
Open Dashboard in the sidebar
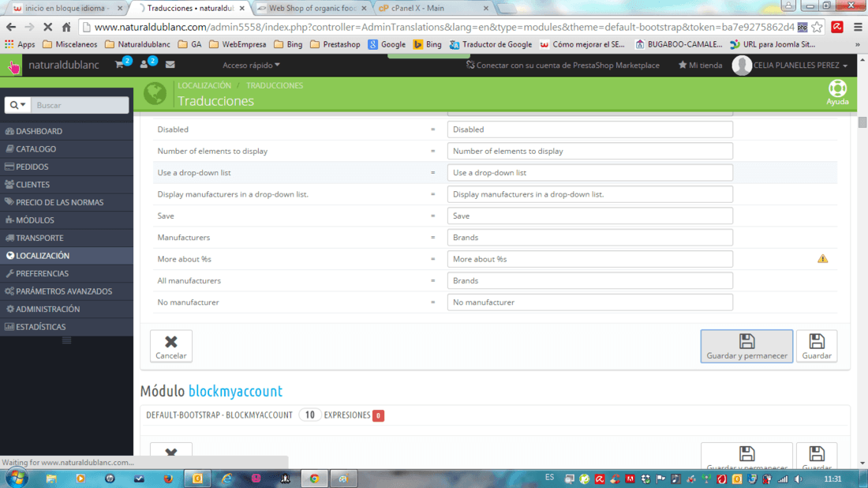coord(66,131)
